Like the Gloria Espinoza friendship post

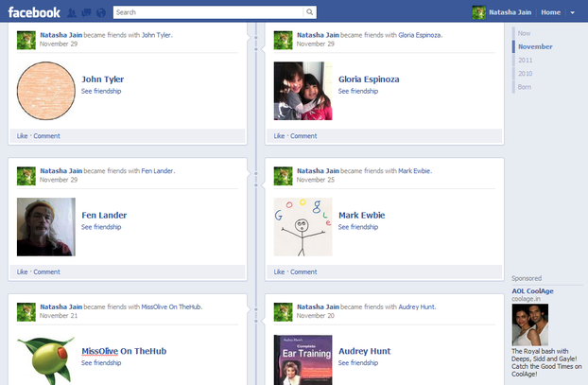pos(279,136)
